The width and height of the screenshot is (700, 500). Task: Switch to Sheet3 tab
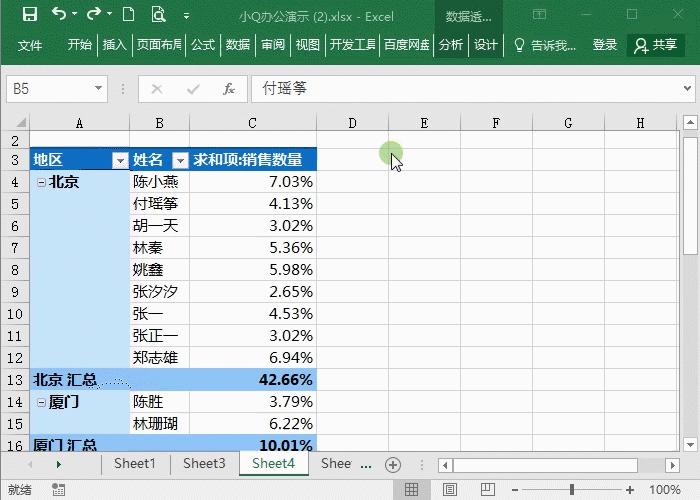[204, 464]
